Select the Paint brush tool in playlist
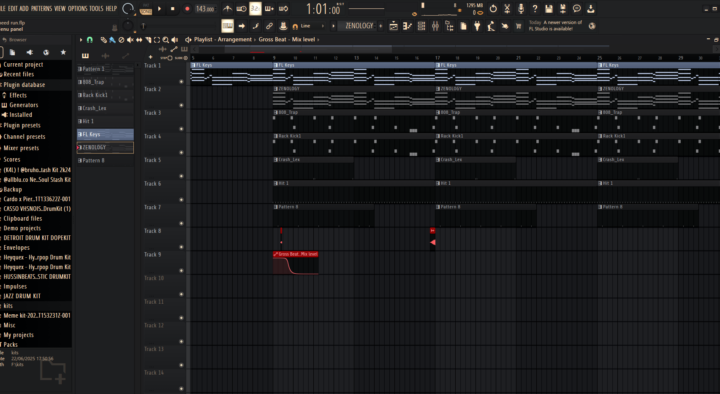Screen dimensions: 720x394 coord(112,40)
